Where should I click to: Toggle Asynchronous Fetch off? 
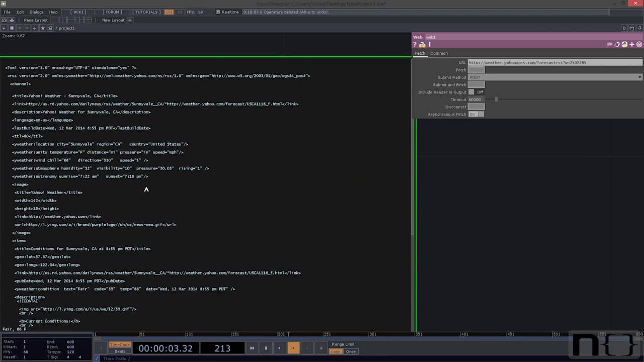(x=475, y=114)
